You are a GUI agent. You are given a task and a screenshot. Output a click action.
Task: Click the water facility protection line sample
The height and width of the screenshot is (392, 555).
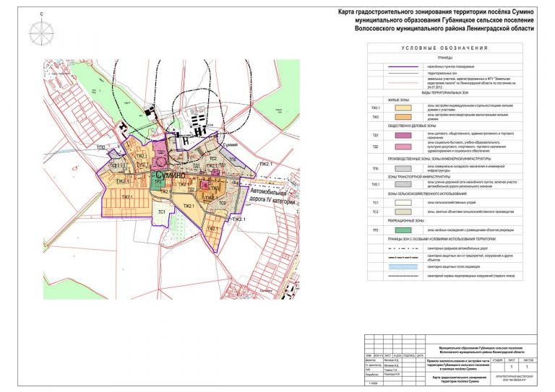point(403,276)
